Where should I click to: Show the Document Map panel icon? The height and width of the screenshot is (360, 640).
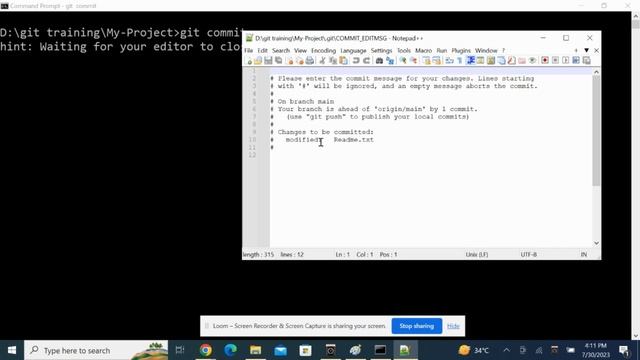point(491,61)
